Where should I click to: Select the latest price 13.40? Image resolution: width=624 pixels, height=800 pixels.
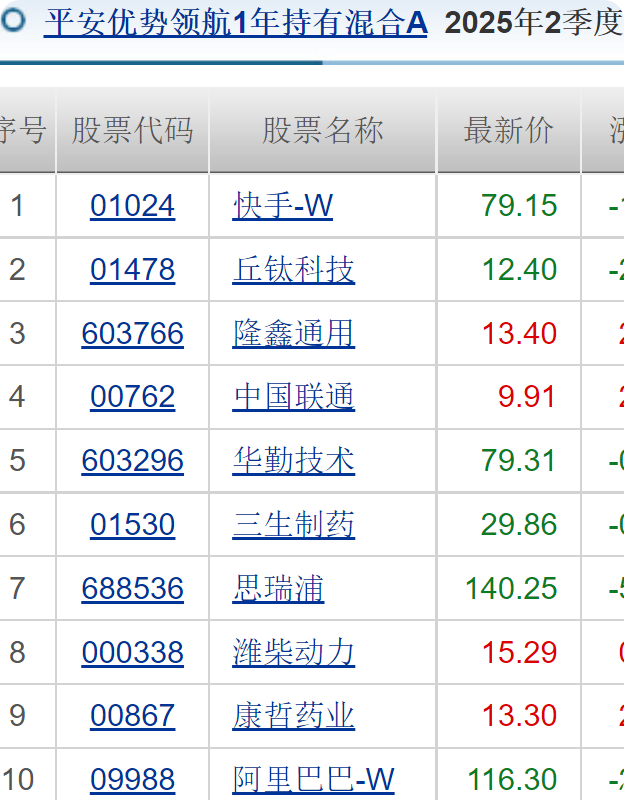tap(519, 333)
